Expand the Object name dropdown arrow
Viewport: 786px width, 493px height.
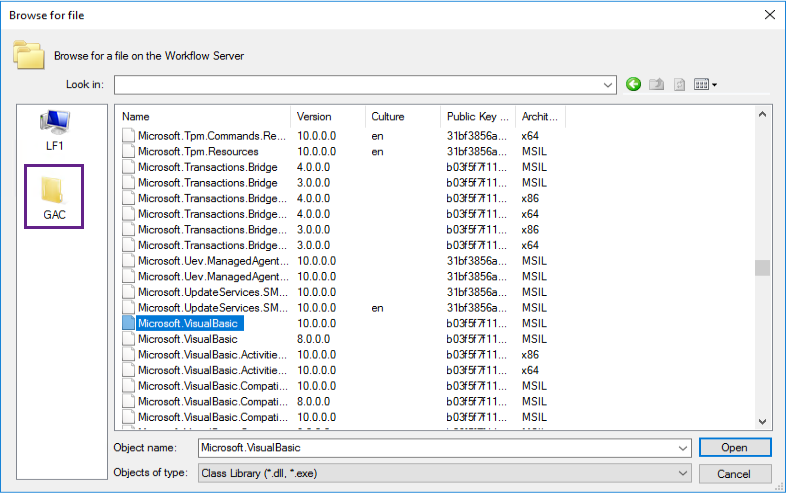pos(684,448)
